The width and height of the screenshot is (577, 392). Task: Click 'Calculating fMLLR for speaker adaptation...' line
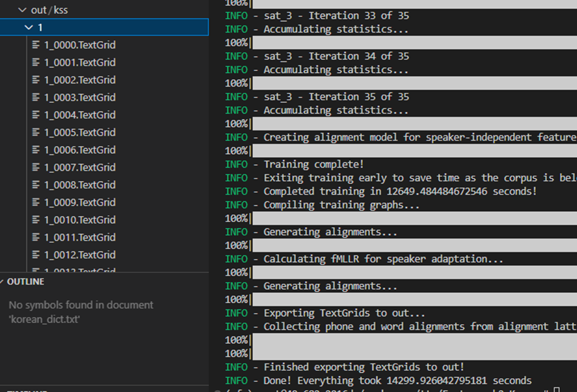tap(364, 259)
